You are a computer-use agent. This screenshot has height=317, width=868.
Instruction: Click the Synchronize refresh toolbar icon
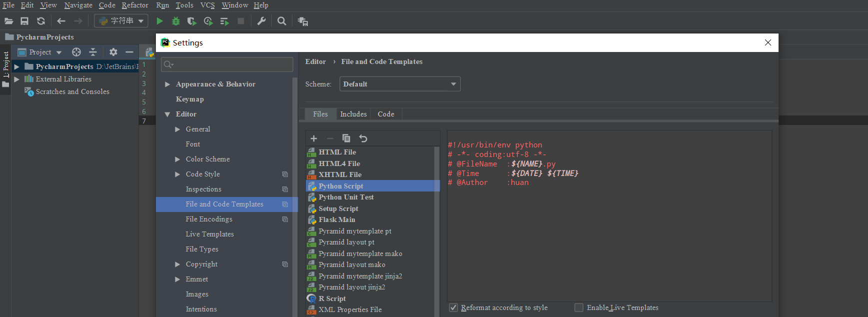pyautogui.click(x=41, y=21)
